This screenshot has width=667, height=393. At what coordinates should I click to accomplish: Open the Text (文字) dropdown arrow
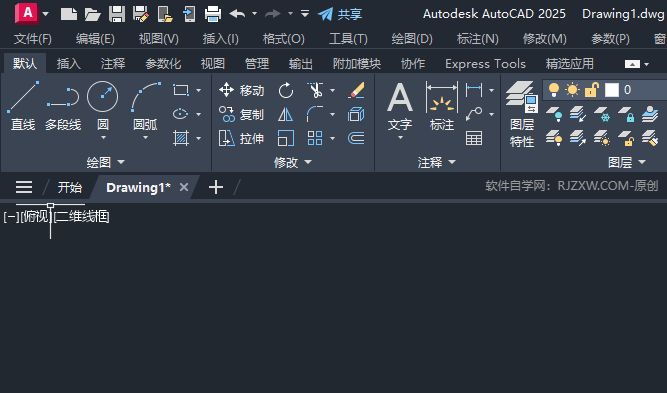tap(400, 138)
